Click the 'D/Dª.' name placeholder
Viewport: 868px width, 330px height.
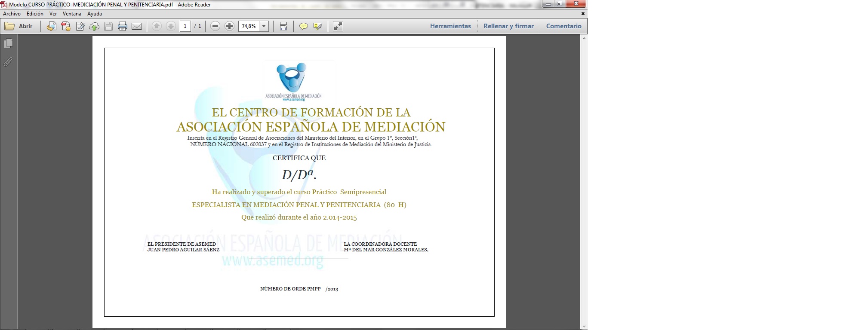click(299, 174)
